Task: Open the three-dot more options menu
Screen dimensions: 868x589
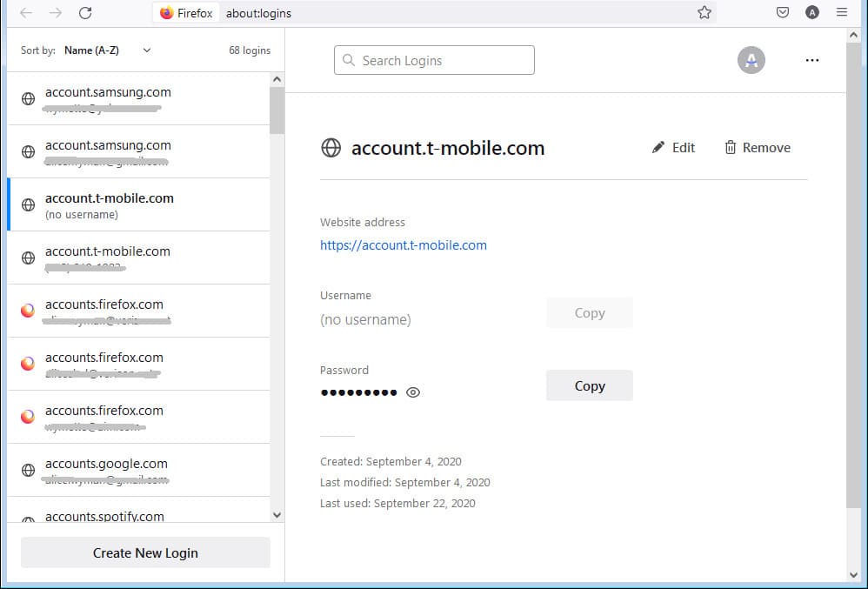Action: (x=812, y=60)
